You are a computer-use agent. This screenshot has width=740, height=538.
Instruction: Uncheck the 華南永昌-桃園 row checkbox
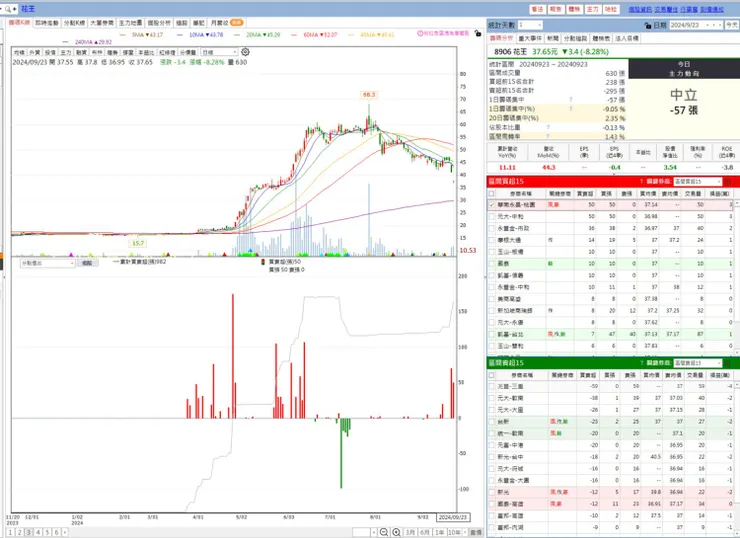pyautogui.click(x=492, y=205)
